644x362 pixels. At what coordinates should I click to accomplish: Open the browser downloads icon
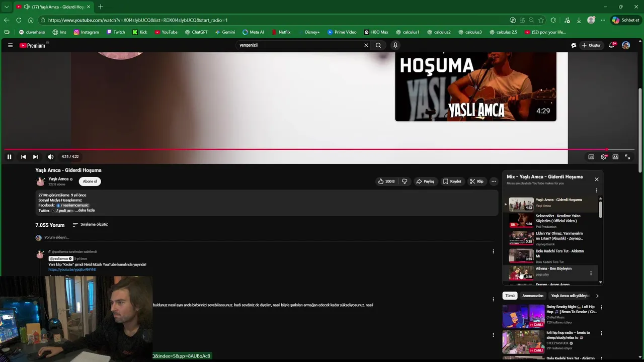579,20
